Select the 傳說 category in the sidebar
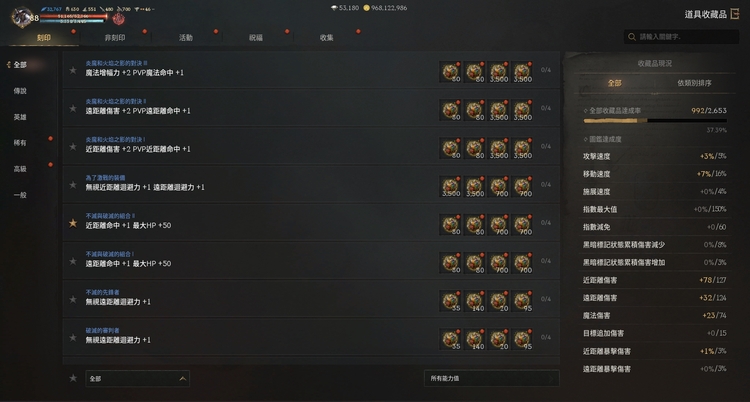Viewport: 750px width, 402px height. coord(20,91)
